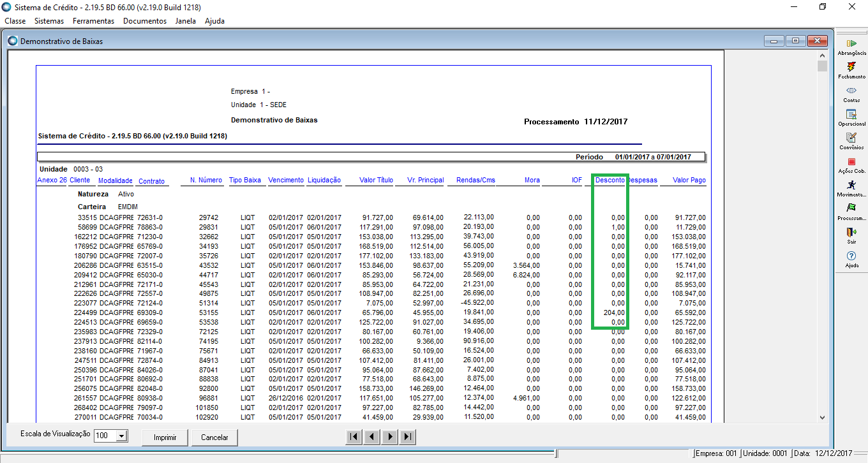Select contract cell 72631-0
Screen dimensions: 868x463
click(x=150, y=217)
